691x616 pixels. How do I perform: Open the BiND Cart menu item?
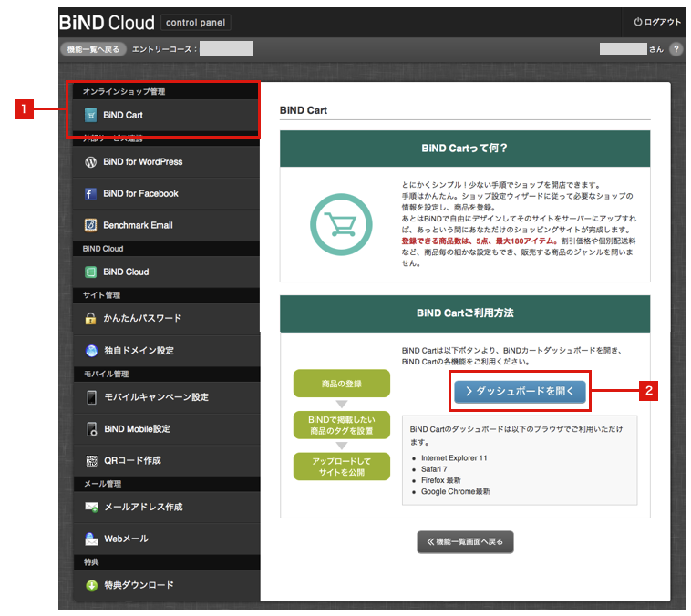point(166,115)
